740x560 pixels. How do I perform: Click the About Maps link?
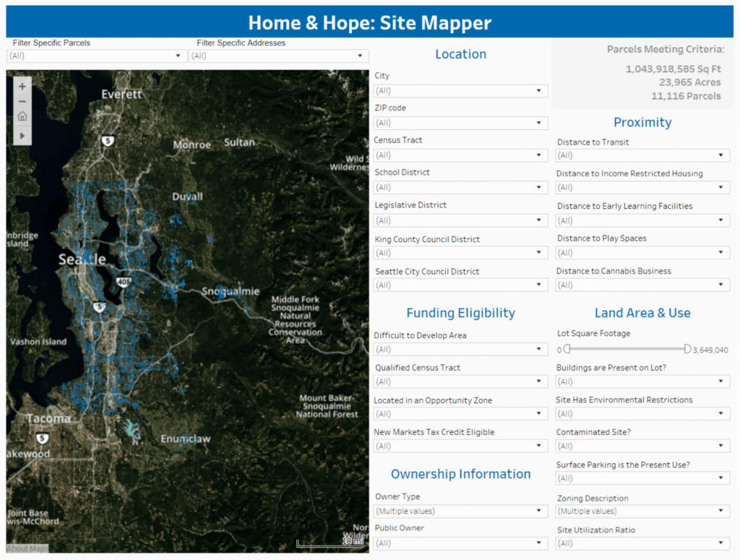pyautogui.click(x=26, y=548)
